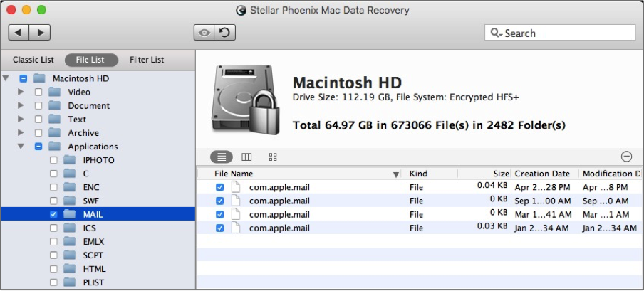Viewport: 644px width, 291px height.
Task: Switch to the Classic List tab
Action: point(33,60)
